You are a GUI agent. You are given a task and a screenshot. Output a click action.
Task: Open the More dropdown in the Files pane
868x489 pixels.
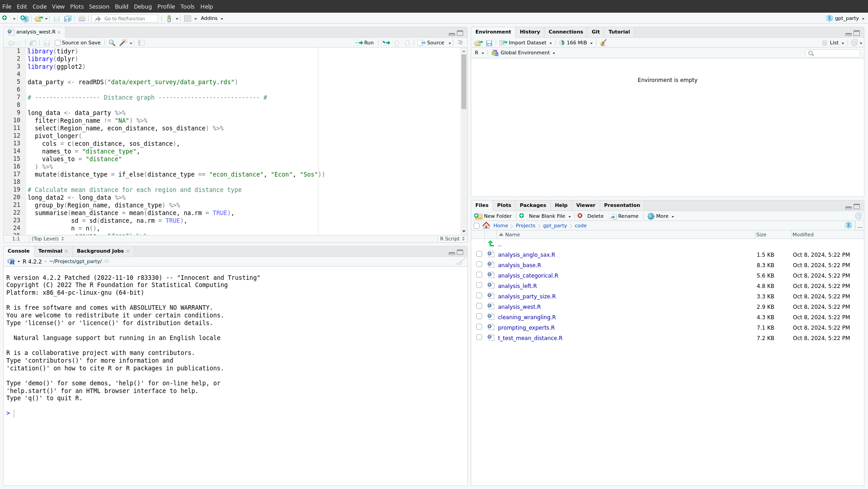(x=661, y=216)
